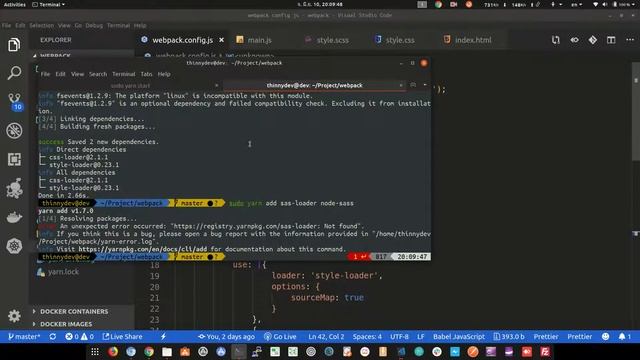The image size is (640, 360).
Task: Open the Kubernetes helm-wheel view
Action: 14,246
